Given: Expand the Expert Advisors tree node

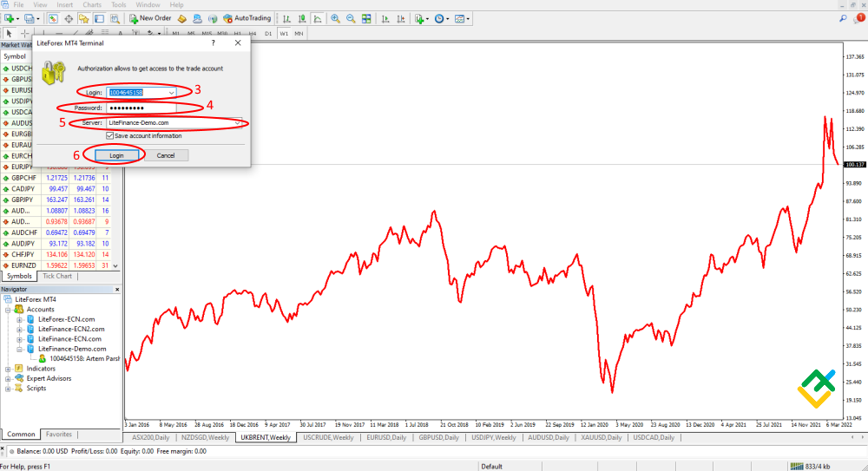Looking at the screenshot, I should click(8, 379).
